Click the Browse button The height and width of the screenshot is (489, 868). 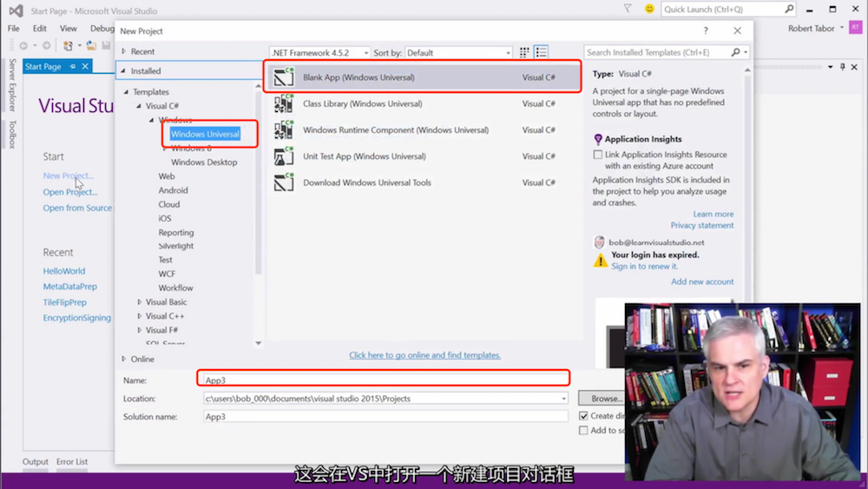pyautogui.click(x=602, y=398)
